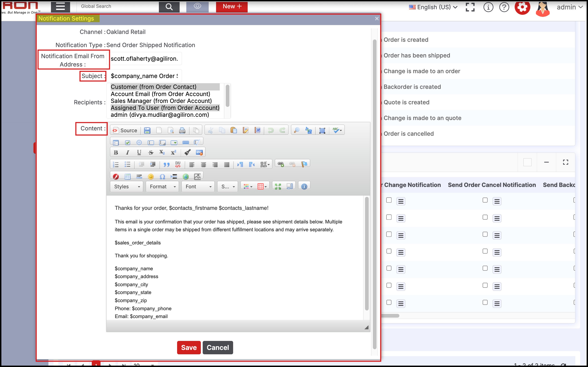Check first Order Cancel Notification checkbox
The image size is (588, 367).
[x=485, y=200]
